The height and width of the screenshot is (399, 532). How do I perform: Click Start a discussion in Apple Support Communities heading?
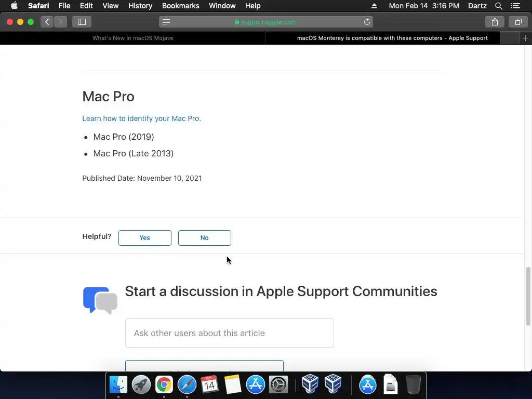(x=281, y=291)
